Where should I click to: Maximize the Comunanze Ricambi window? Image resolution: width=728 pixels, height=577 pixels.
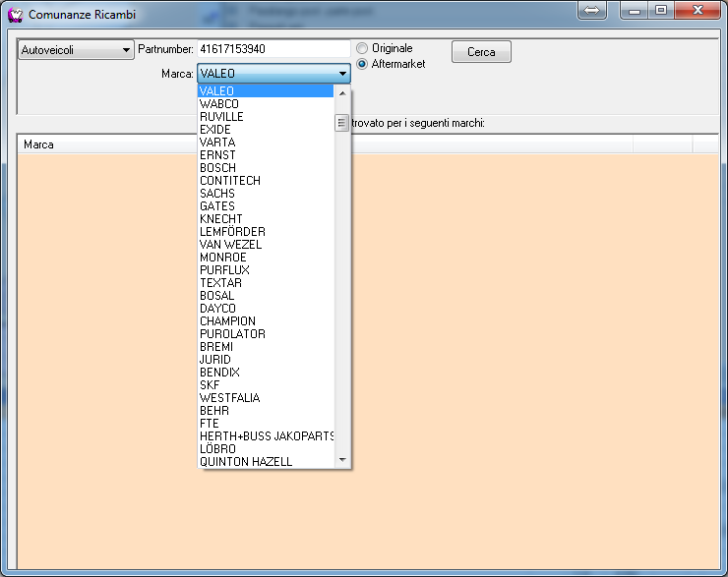(660, 11)
